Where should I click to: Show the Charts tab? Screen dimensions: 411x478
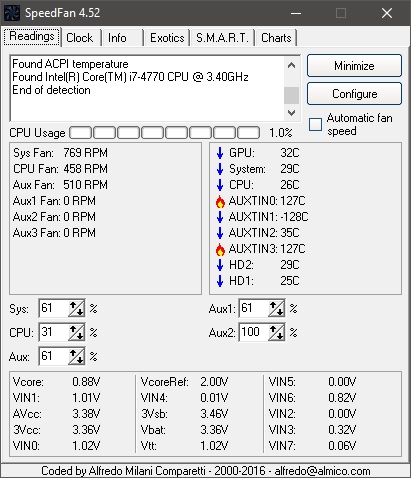276,38
